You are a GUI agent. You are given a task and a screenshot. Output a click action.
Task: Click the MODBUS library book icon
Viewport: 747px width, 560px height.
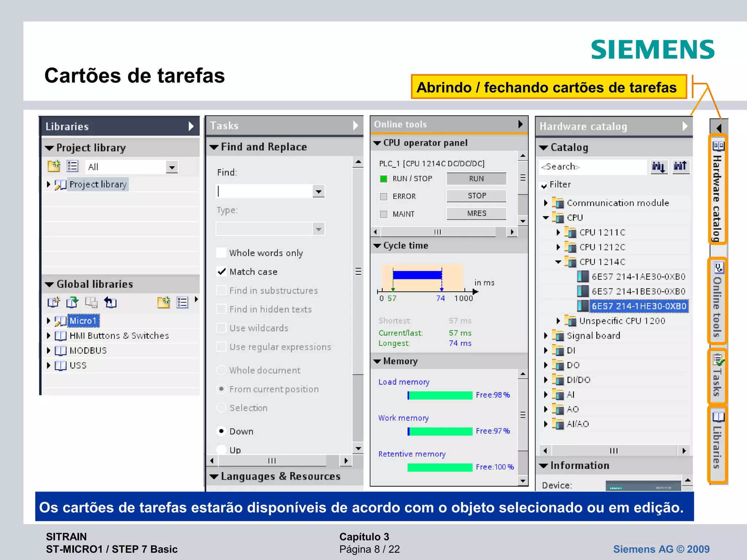click(x=61, y=350)
